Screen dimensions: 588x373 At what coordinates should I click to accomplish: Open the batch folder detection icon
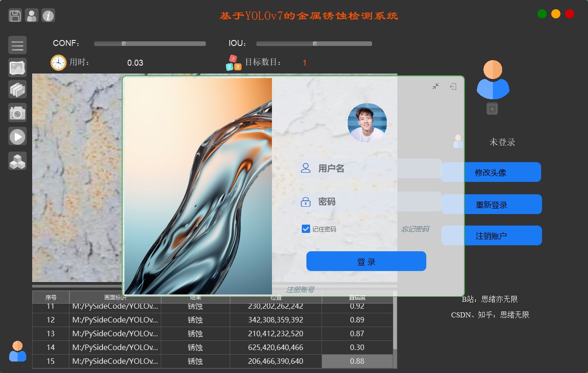tap(17, 90)
